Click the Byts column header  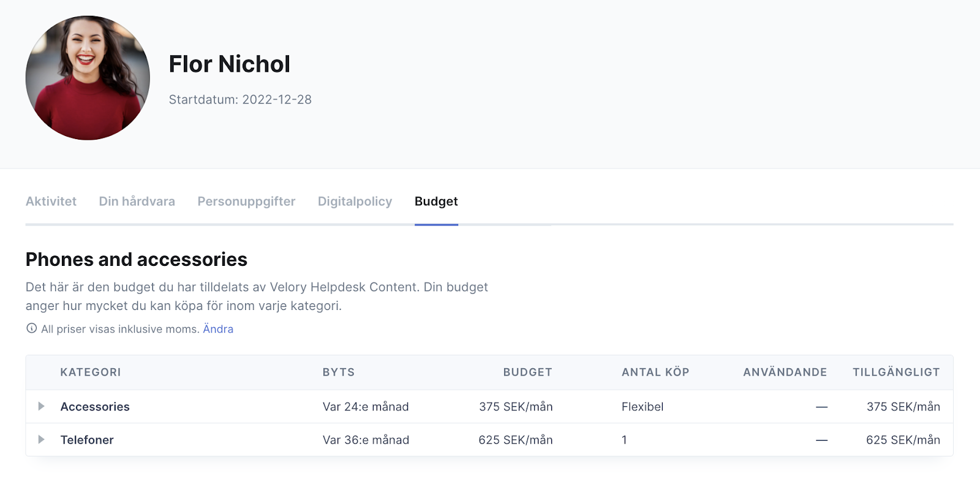(x=339, y=372)
